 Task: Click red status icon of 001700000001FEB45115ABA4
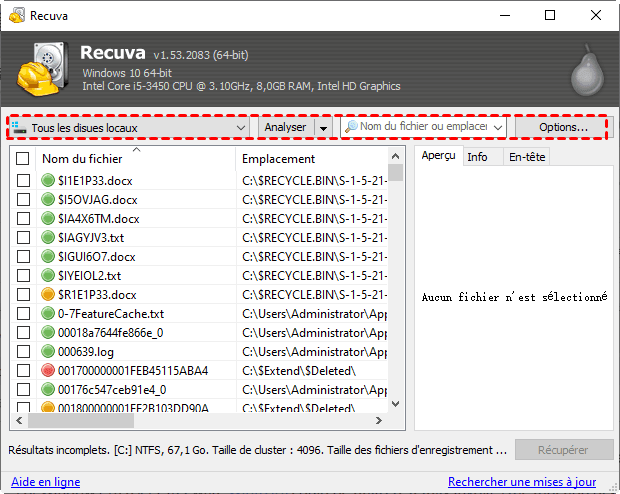[x=48, y=370]
